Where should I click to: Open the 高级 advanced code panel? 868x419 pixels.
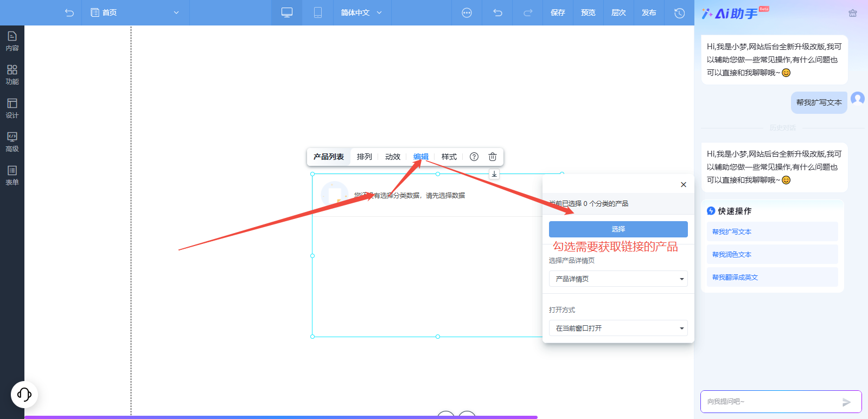pyautogui.click(x=12, y=142)
